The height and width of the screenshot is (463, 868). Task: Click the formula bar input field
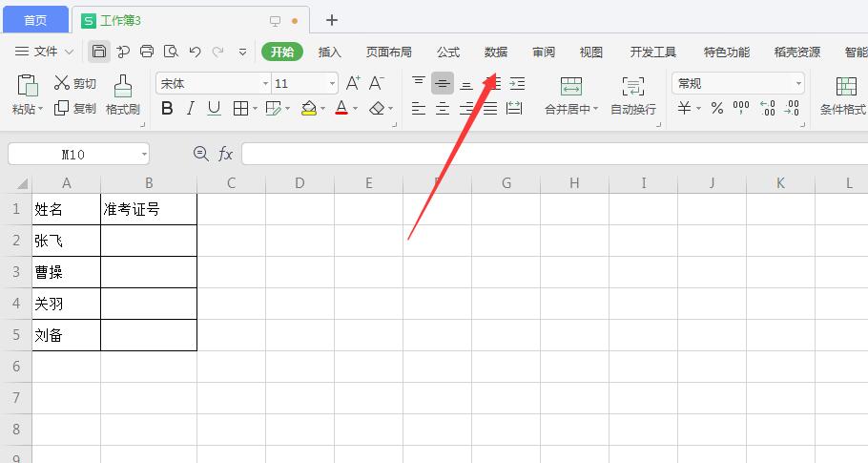(555, 154)
